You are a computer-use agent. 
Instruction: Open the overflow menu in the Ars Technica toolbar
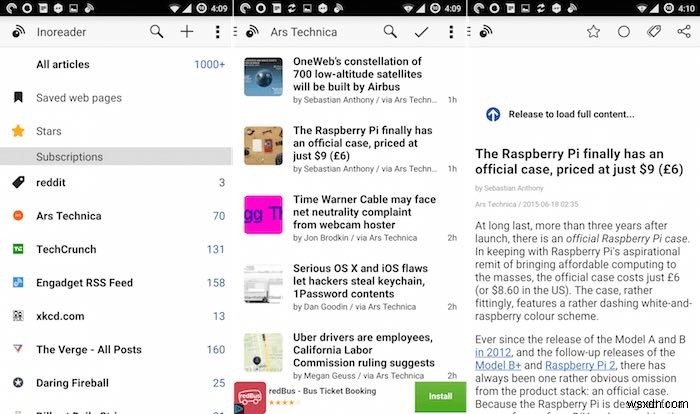click(451, 32)
